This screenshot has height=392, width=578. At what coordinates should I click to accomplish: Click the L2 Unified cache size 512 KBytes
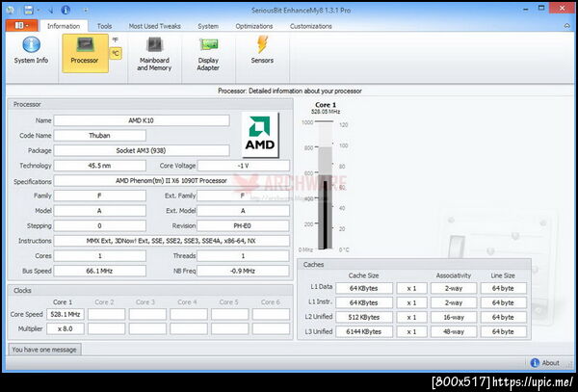[x=364, y=317]
